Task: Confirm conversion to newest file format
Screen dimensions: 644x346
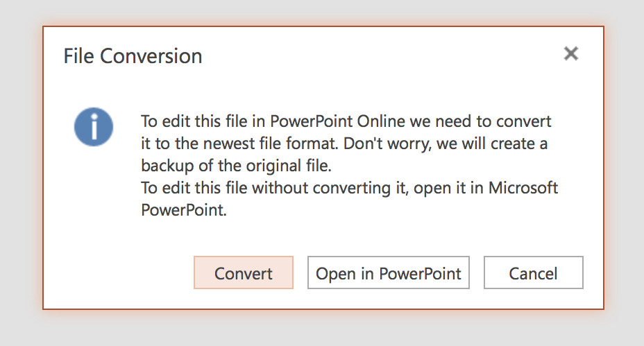Action: [244, 273]
